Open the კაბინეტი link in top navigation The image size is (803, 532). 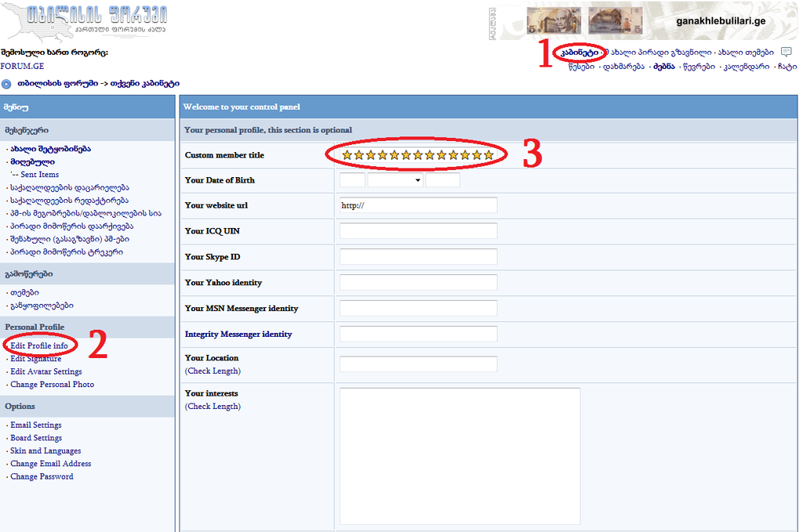(x=580, y=52)
